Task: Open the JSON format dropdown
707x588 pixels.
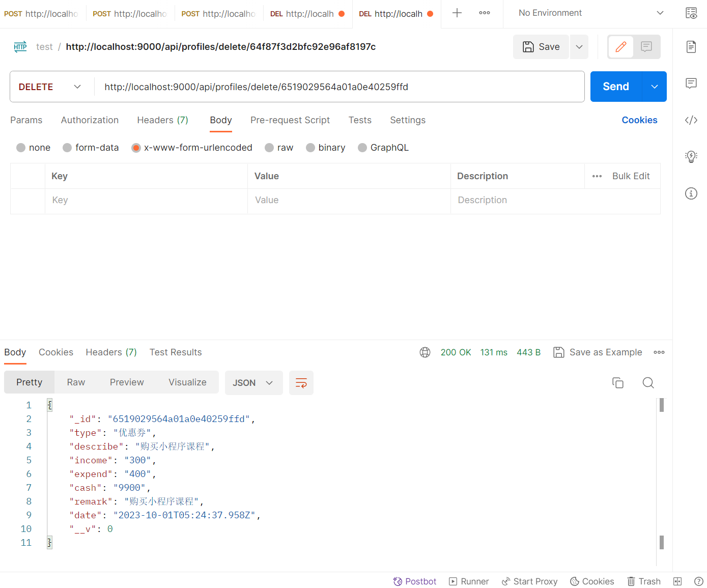Action: (253, 383)
